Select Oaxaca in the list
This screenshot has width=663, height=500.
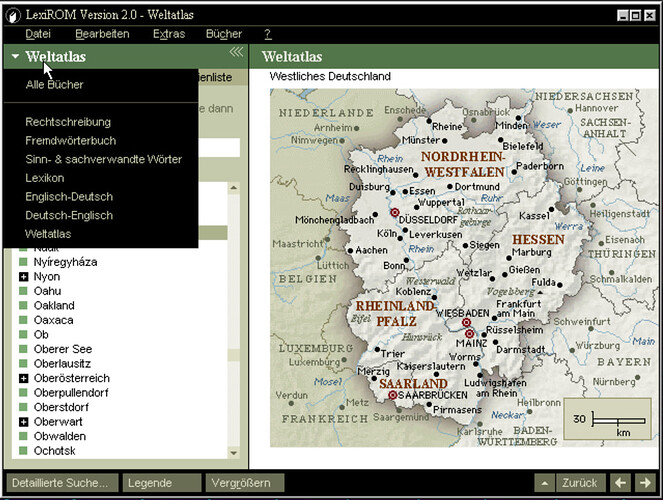53,320
